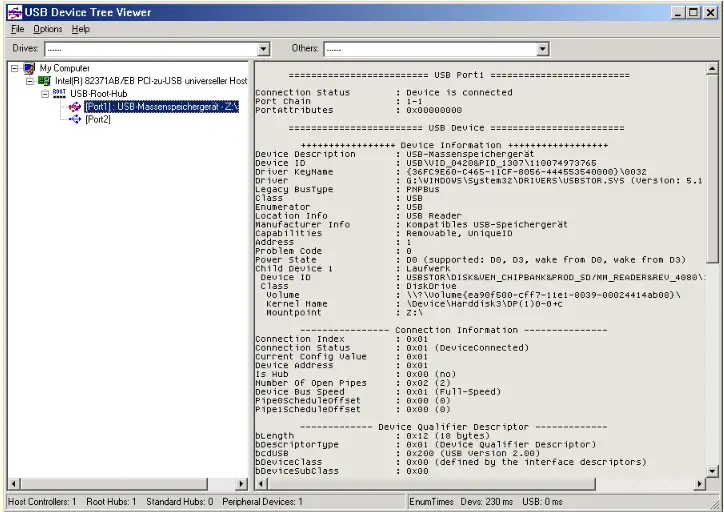Click tree pane horizontal scrollbar thumb

114,484
